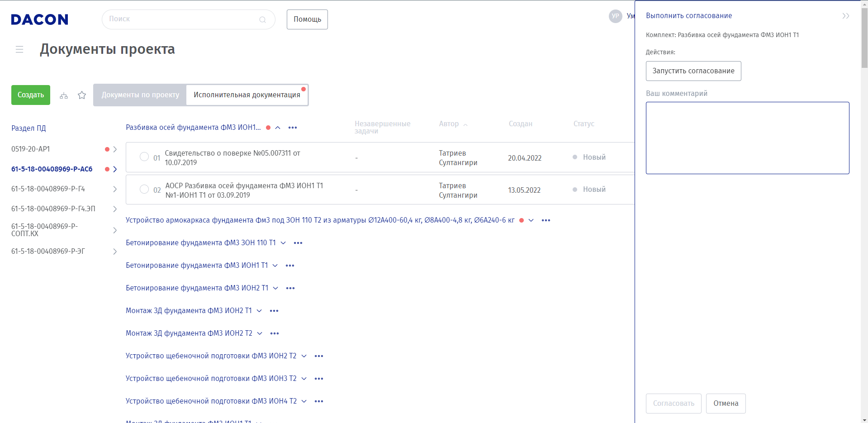Open more options for Бетонирование фундамента ФМ3 ЗОН 110 Т1

(298, 243)
